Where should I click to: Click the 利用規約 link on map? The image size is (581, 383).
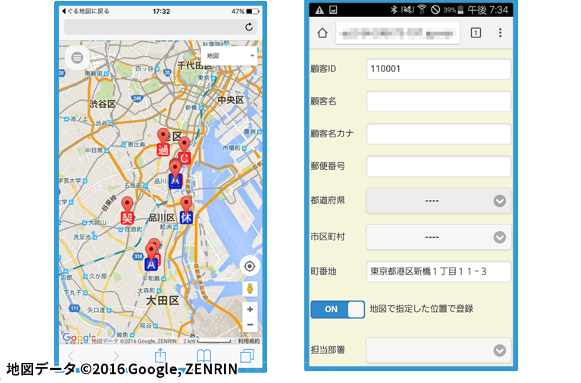[x=249, y=341]
